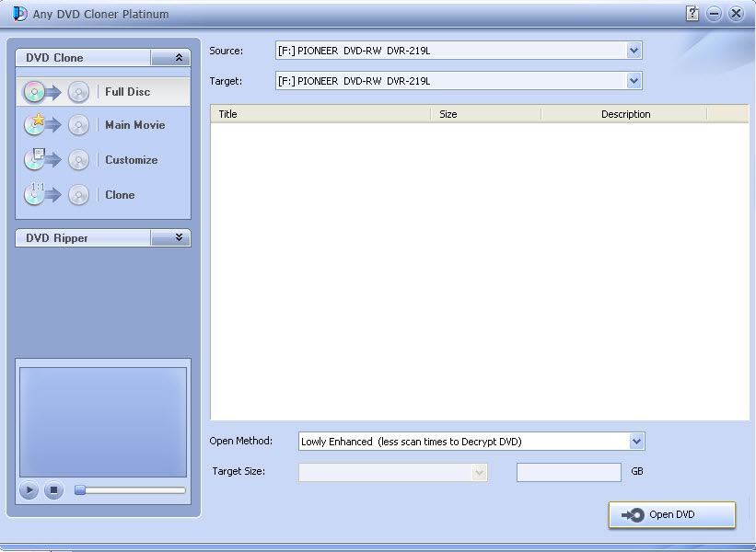Viewport: 756px width, 552px height.
Task: Click the DVD Clone panel header label
Action: click(54, 58)
